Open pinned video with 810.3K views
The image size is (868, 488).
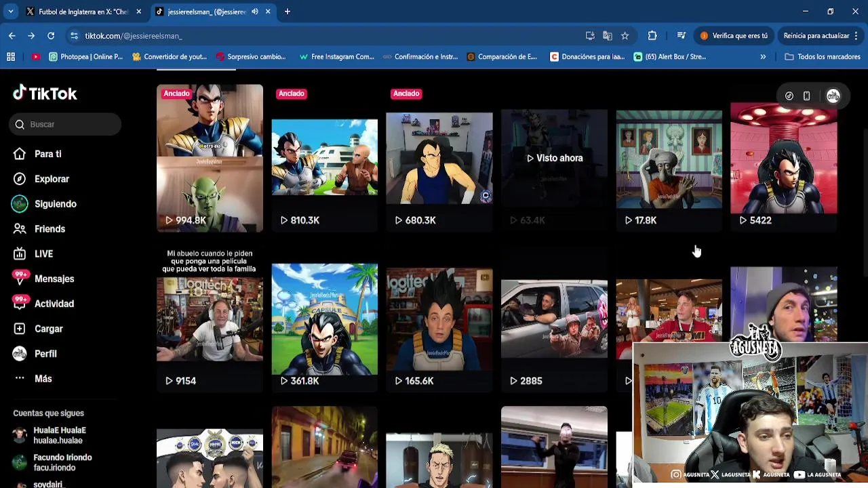click(324, 159)
